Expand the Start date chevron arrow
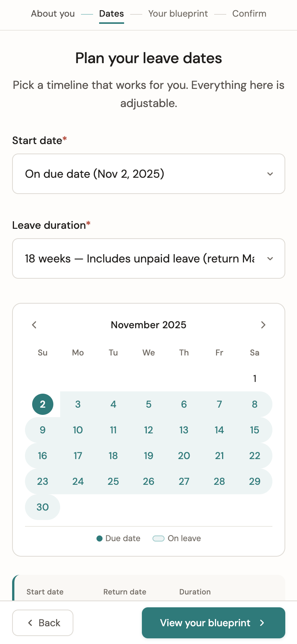 pyautogui.click(x=270, y=174)
